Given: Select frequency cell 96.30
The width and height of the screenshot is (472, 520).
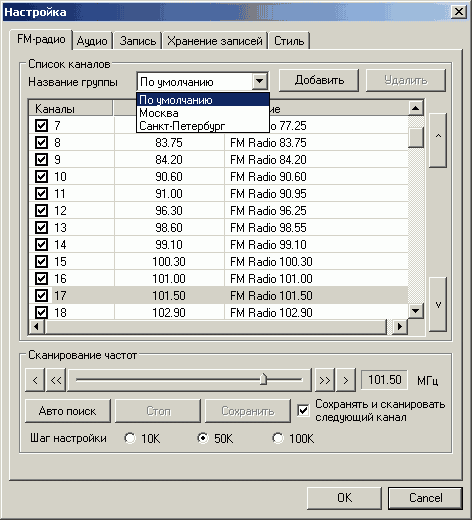Looking at the screenshot, I should pos(169,211).
